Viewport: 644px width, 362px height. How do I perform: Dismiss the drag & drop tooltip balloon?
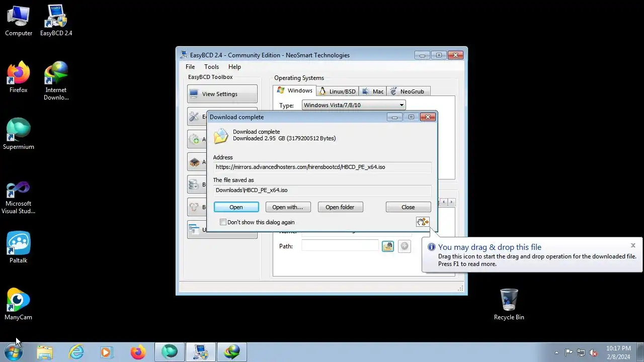(633, 245)
